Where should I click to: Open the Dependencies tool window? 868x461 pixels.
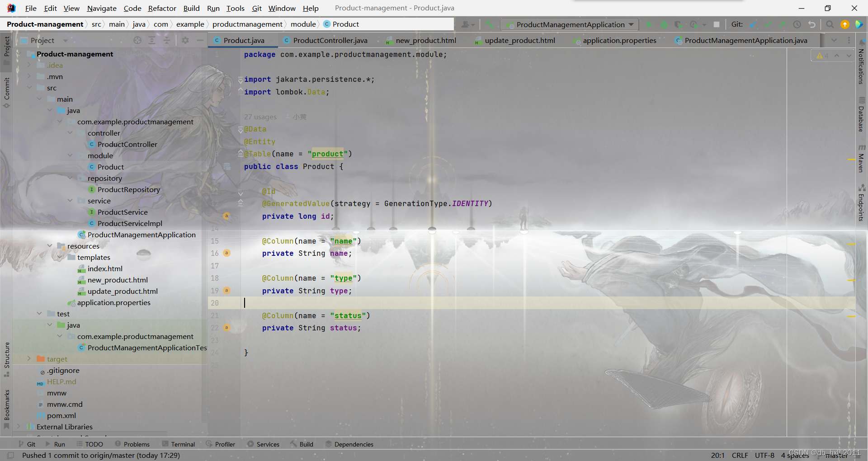tap(349, 444)
